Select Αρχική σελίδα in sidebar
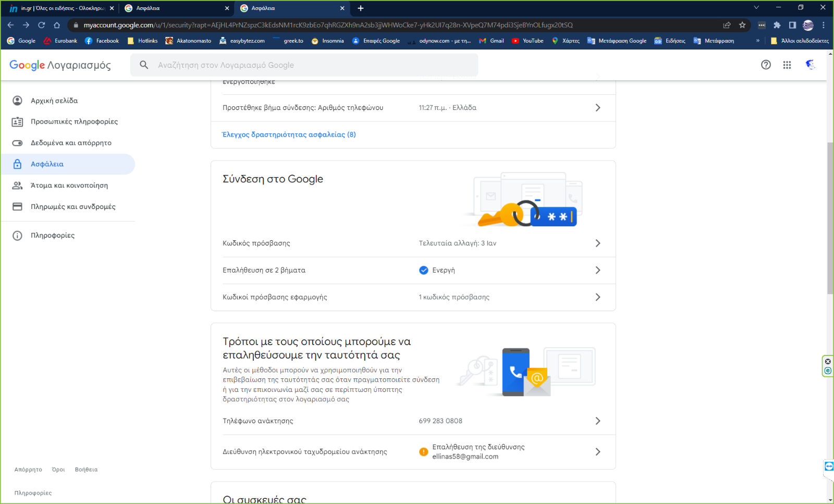This screenshot has height=504, width=834. (68, 101)
